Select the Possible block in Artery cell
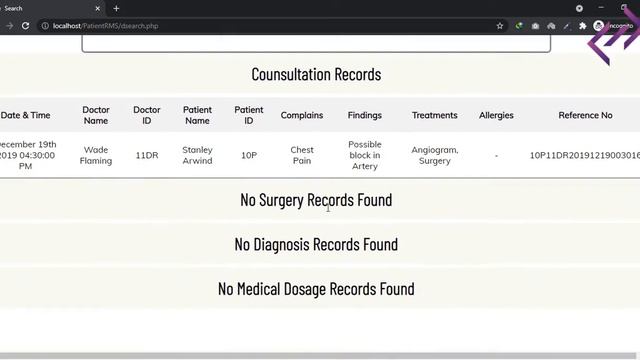 (365, 155)
